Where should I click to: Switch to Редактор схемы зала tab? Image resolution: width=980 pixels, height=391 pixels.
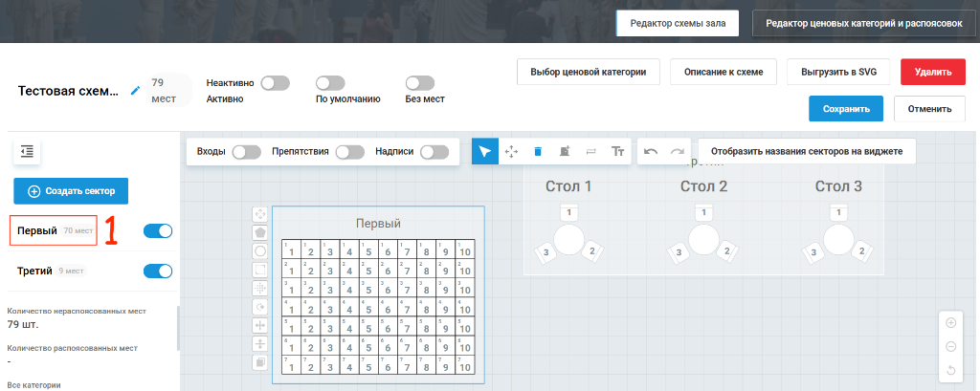[678, 23]
